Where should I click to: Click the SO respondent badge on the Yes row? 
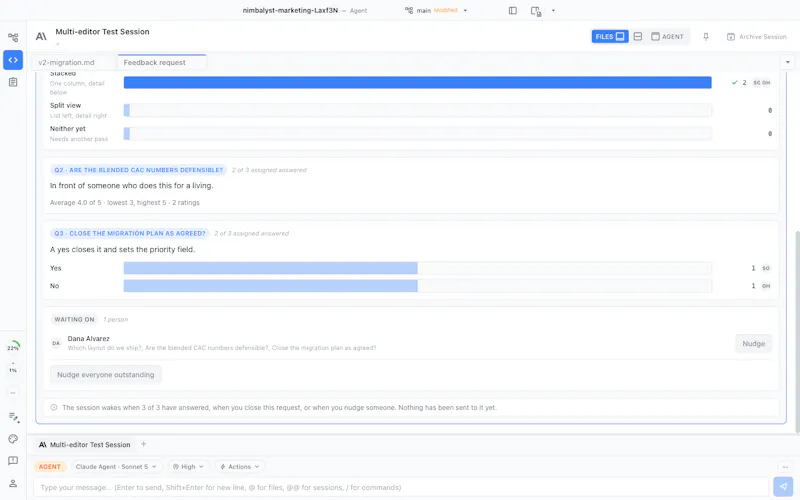click(x=766, y=268)
